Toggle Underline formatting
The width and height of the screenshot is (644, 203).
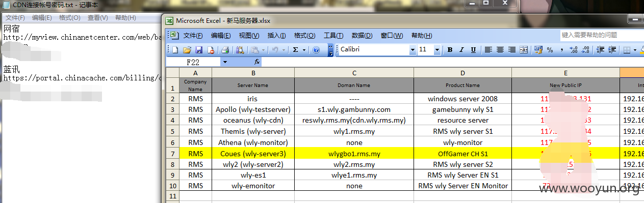click(x=474, y=50)
